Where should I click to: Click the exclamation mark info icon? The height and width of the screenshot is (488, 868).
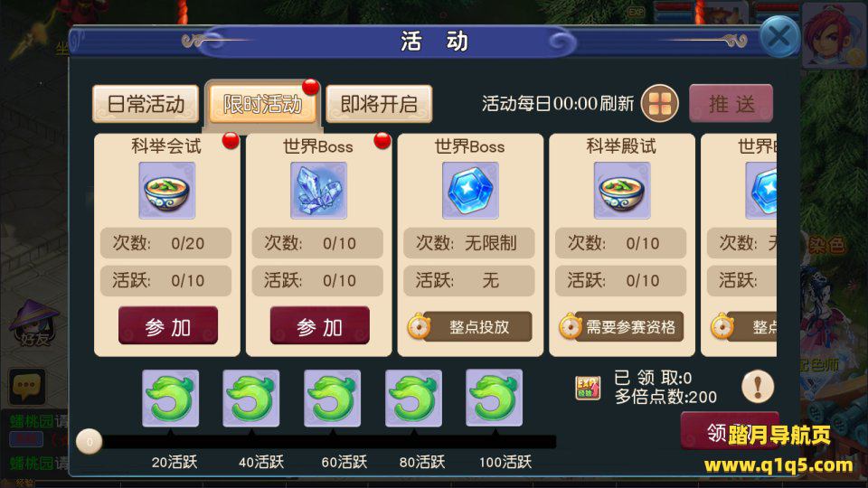click(x=758, y=386)
